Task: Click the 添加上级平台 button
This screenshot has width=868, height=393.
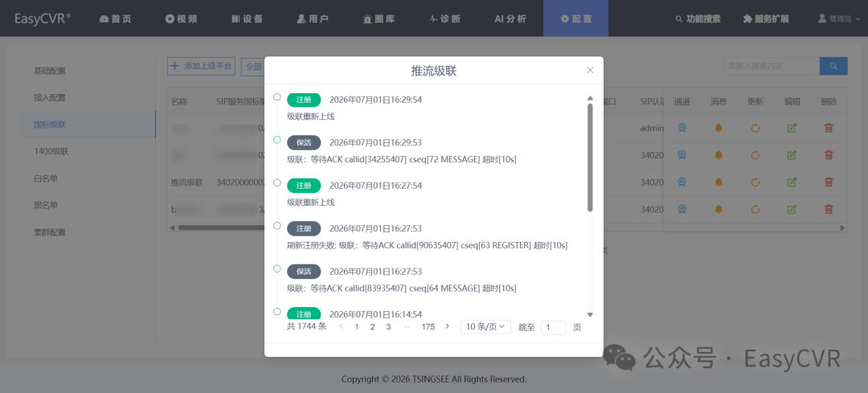Action: tap(202, 66)
